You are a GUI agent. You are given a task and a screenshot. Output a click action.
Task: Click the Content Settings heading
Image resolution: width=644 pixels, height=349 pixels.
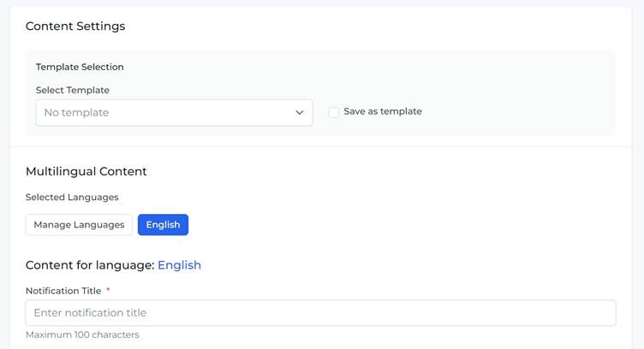coord(75,27)
